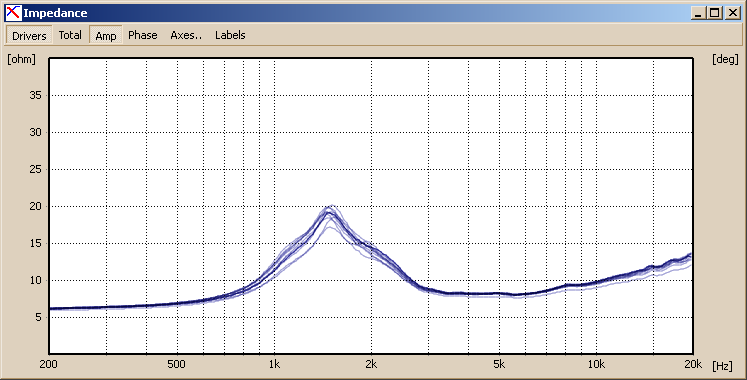Click the 30 ohm axis value
The height and width of the screenshot is (380, 747).
click(35, 132)
